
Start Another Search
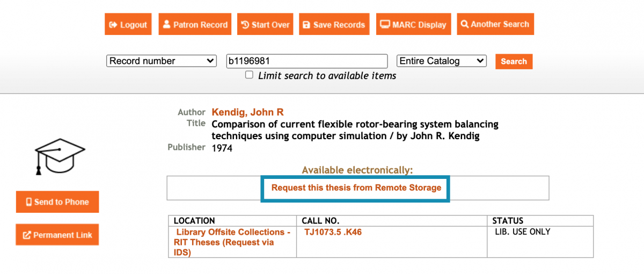tap(495, 25)
